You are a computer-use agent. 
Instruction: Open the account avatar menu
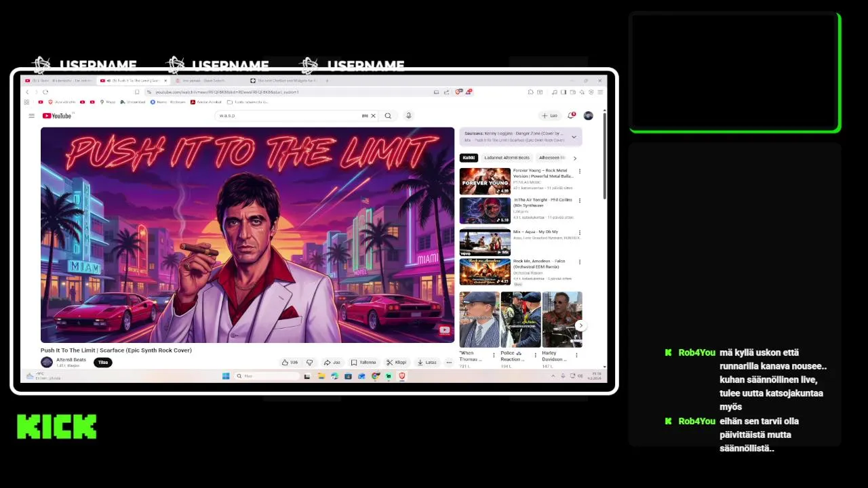[x=588, y=116]
